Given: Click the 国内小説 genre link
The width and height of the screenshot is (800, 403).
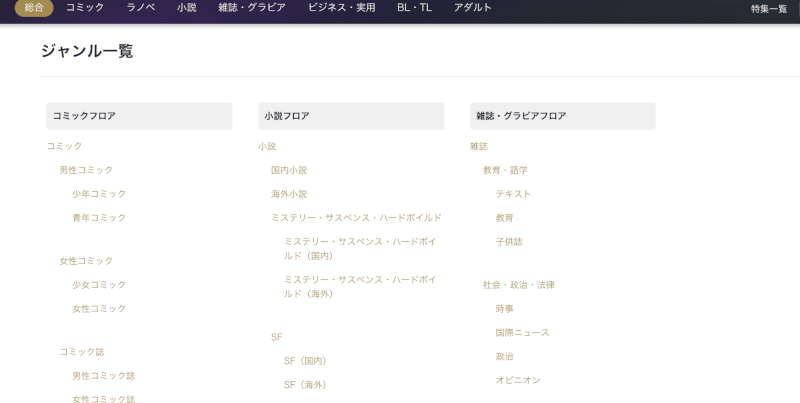Looking at the screenshot, I should point(289,170).
